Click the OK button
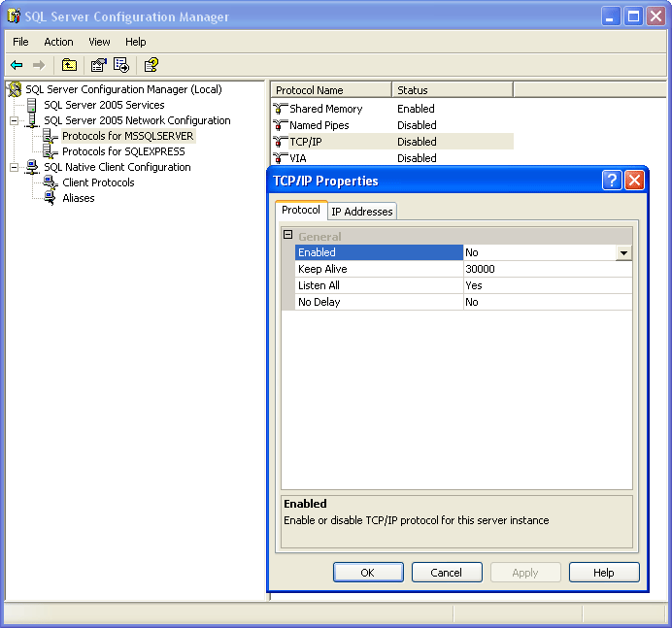 367,573
